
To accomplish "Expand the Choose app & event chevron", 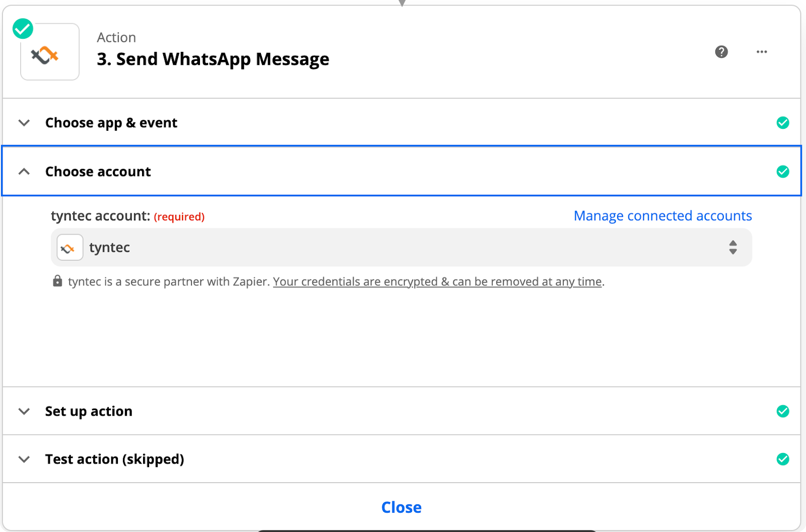I will (x=24, y=123).
